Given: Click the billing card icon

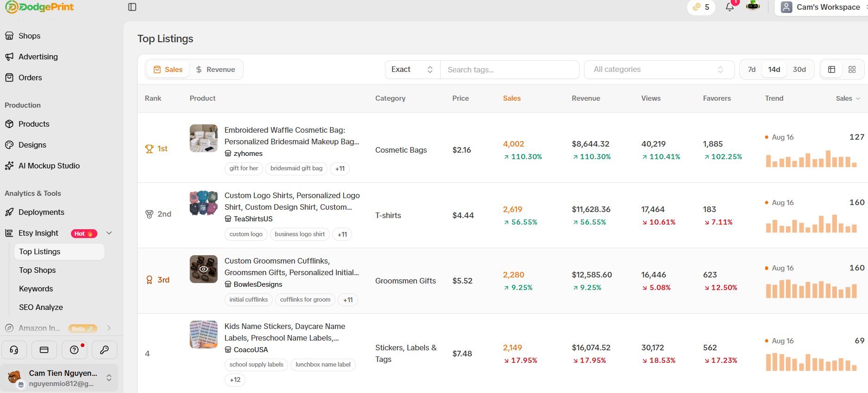Looking at the screenshot, I should click(x=44, y=350).
